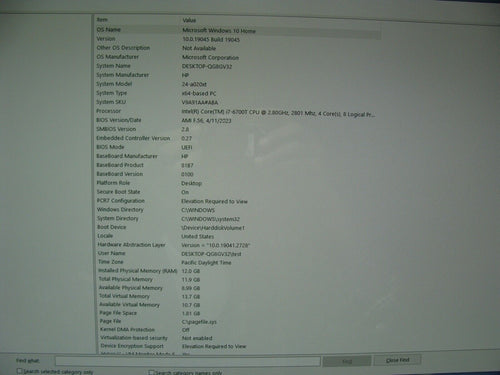Select the OS Manufacturer row
Screen dimensions: 500x375
coord(237,57)
